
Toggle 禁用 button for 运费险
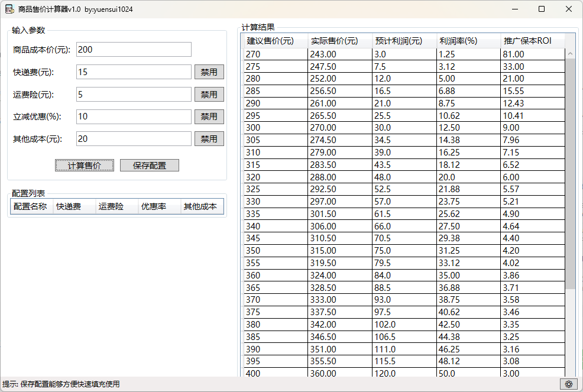click(209, 95)
